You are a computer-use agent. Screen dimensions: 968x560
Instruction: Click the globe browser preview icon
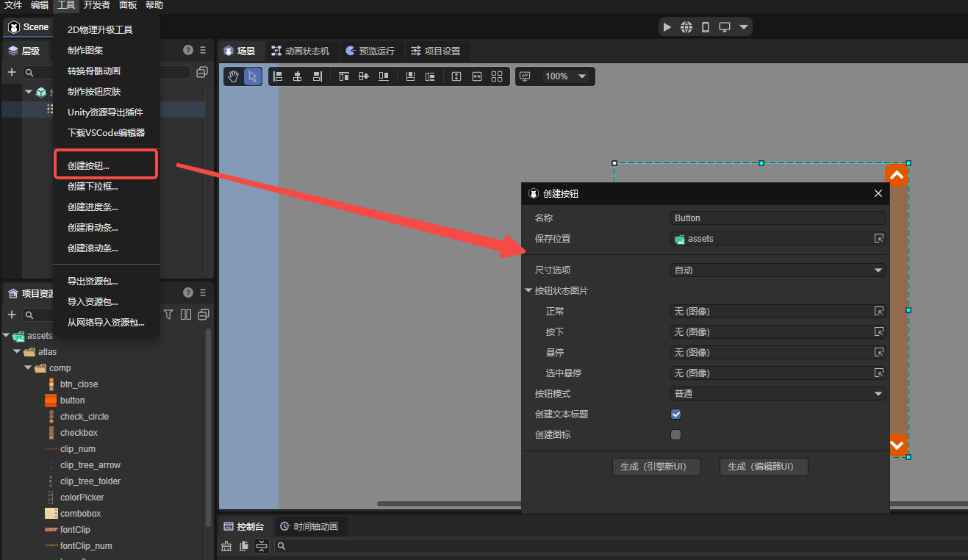(686, 27)
